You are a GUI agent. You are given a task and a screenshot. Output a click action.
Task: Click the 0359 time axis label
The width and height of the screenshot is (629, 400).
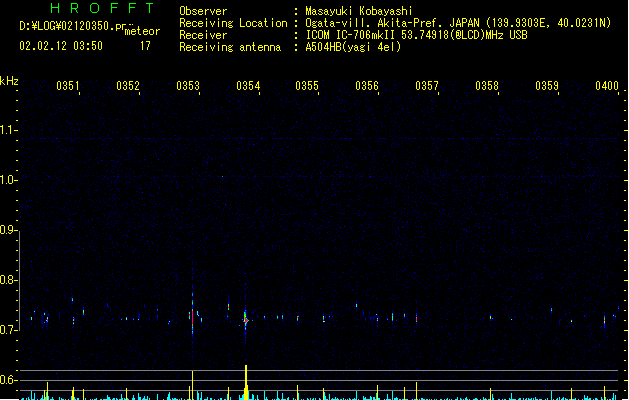[547, 85]
